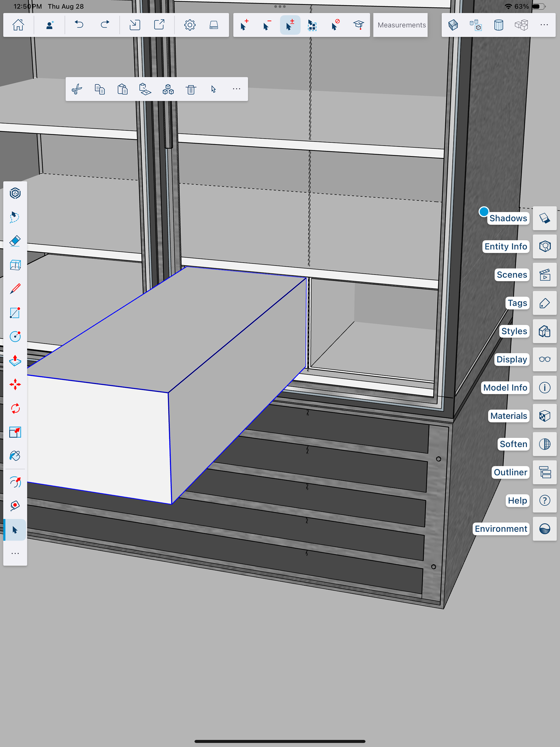
Task: Select the Rotate tool
Action: pos(15,408)
